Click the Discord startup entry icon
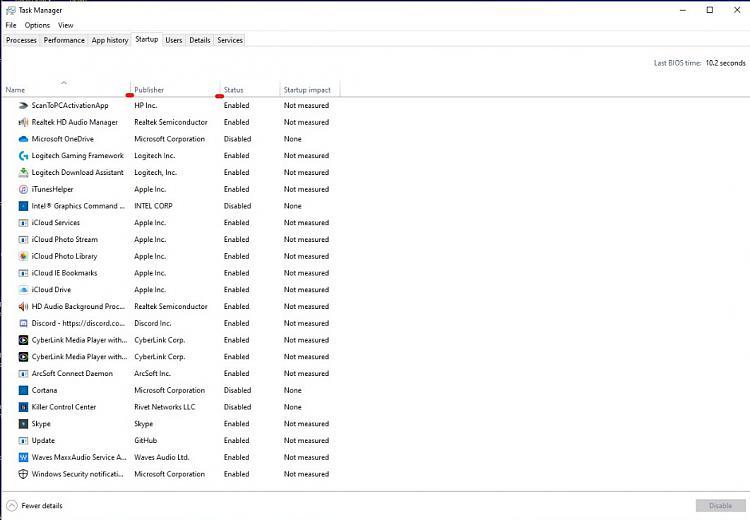750x520 pixels. (23, 323)
